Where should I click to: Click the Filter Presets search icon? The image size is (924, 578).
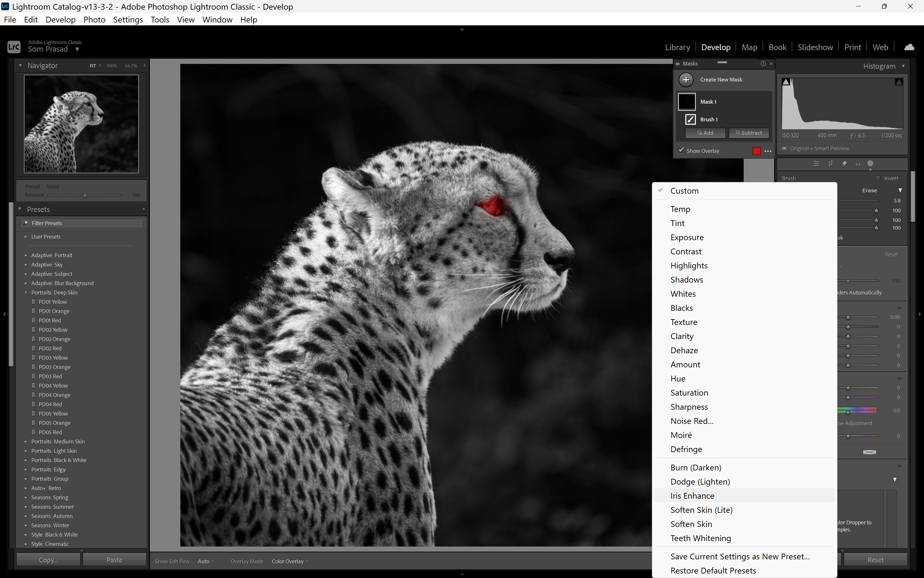(26, 223)
